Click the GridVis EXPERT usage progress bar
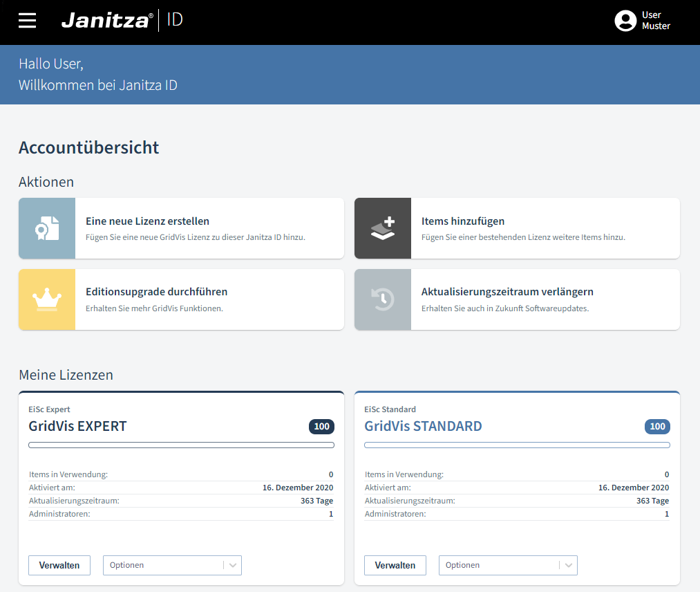 point(181,445)
